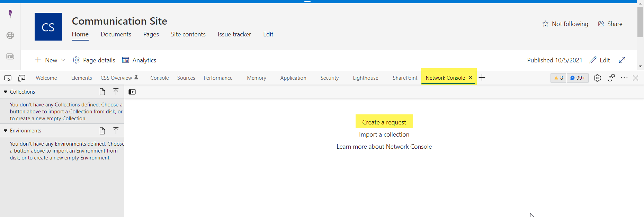Image resolution: width=644 pixels, height=217 pixels.
Task: Import an Environment from disk icon
Action: [116, 131]
